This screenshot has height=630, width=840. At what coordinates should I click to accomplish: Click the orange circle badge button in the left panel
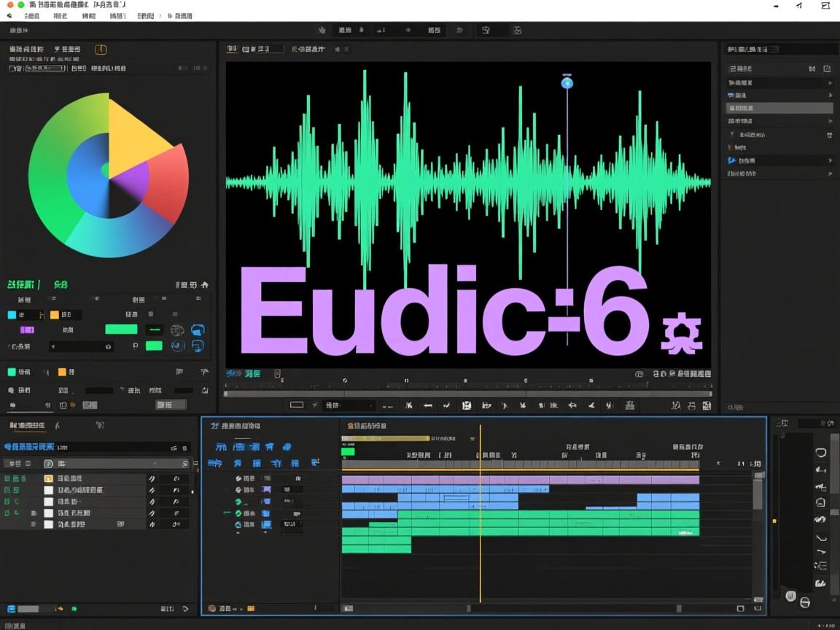pos(101,50)
